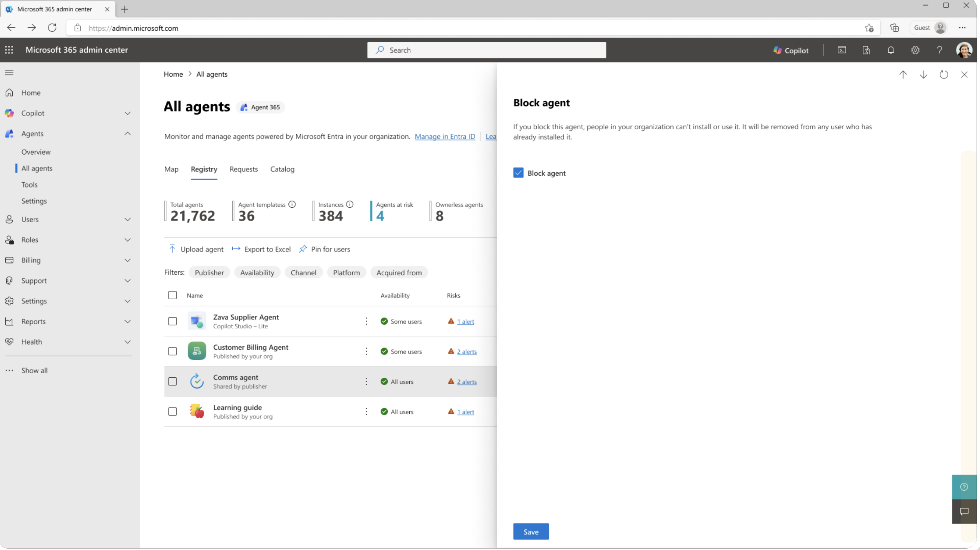Refresh the Block agent panel
Image resolution: width=980 pixels, height=550 pixels.
point(944,75)
